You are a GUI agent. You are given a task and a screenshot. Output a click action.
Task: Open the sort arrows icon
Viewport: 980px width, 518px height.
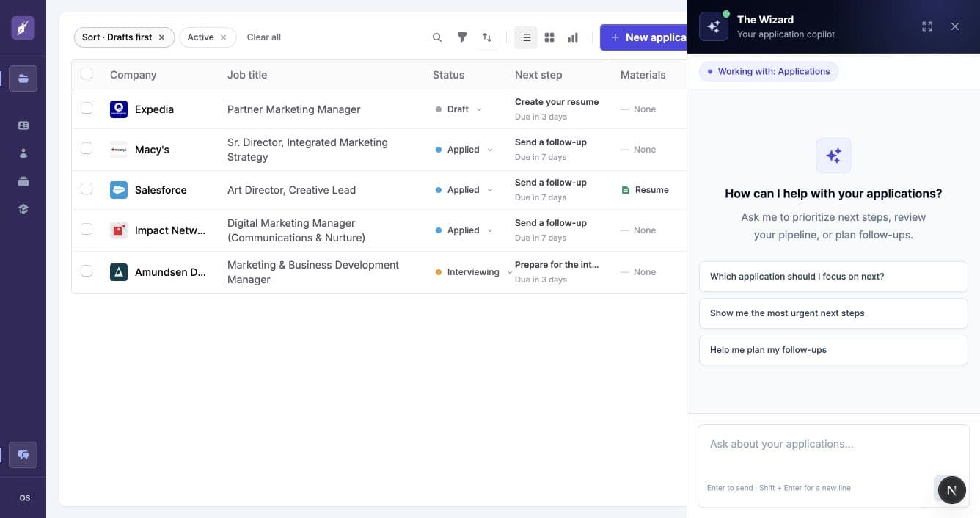(487, 37)
